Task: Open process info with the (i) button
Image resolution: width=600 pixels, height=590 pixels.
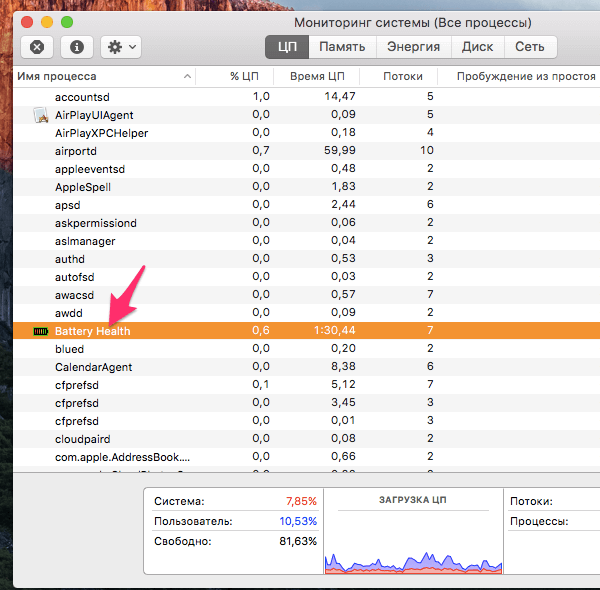Action: pos(77,47)
